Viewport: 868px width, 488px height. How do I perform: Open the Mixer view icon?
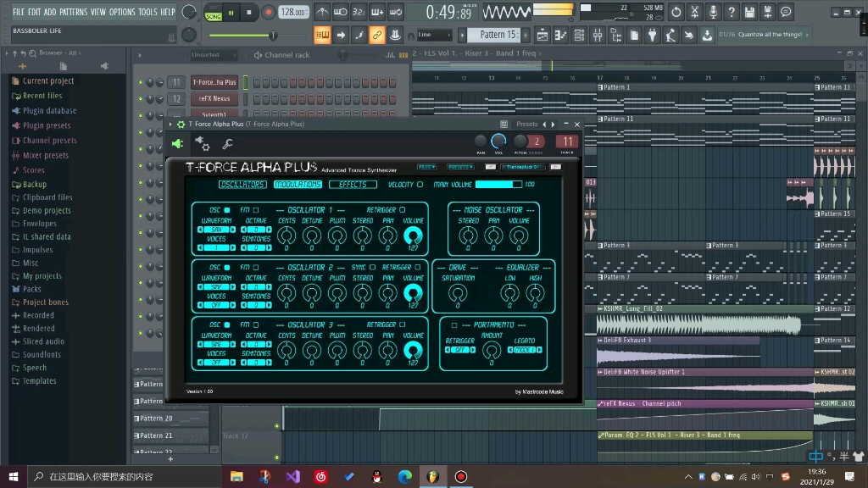(598, 35)
